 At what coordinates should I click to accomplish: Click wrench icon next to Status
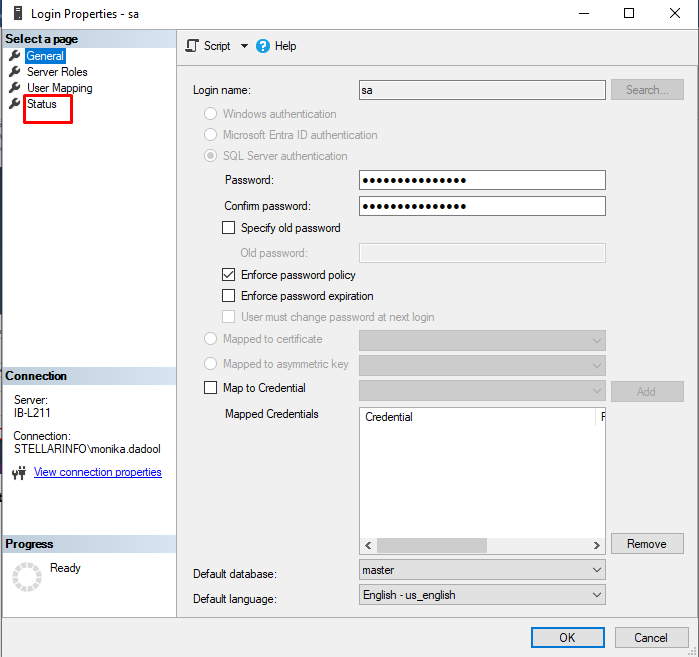(15, 104)
